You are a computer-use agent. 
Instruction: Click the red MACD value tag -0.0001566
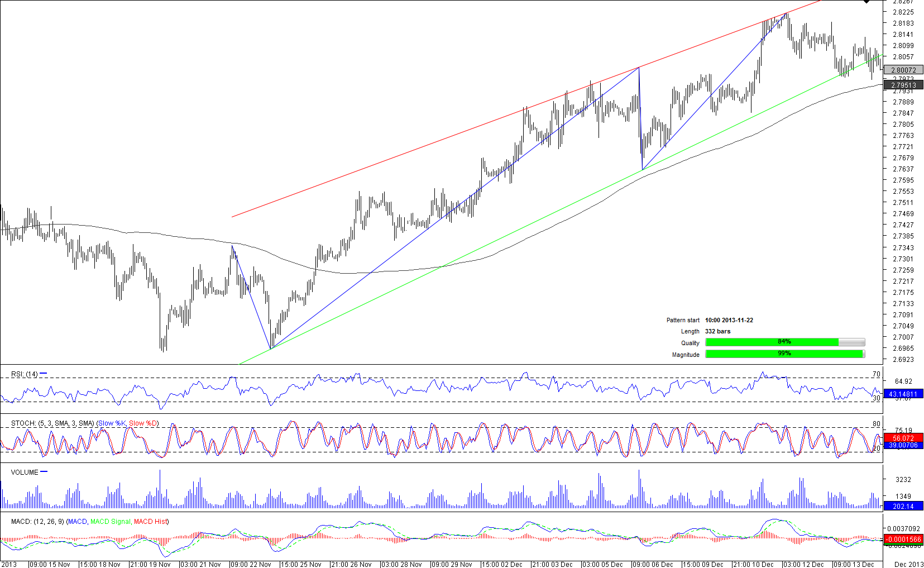pos(903,539)
